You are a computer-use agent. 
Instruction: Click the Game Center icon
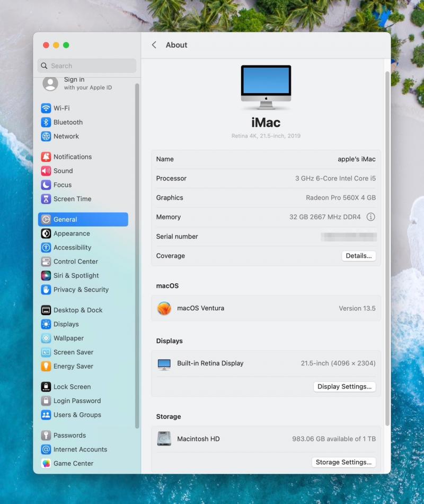tap(46, 464)
